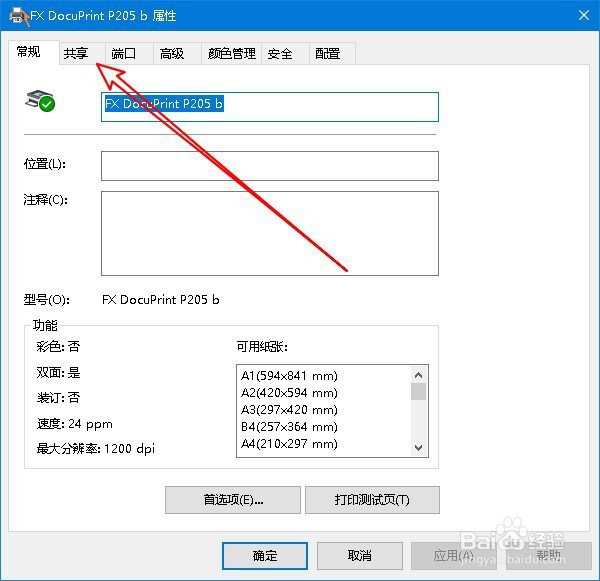Click the 取消 button
Screen dimensions: 600x581
click(x=360, y=556)
